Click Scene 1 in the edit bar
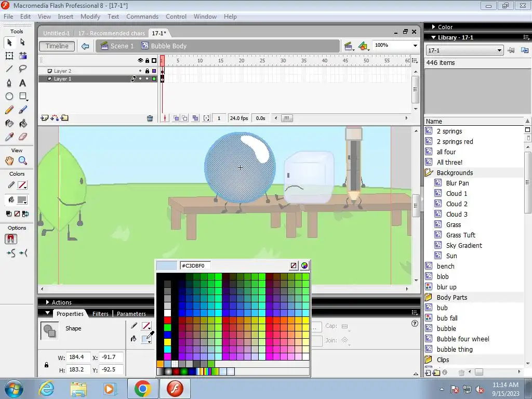Viewport: 532px width, 399px height. (x=117, y=46)
